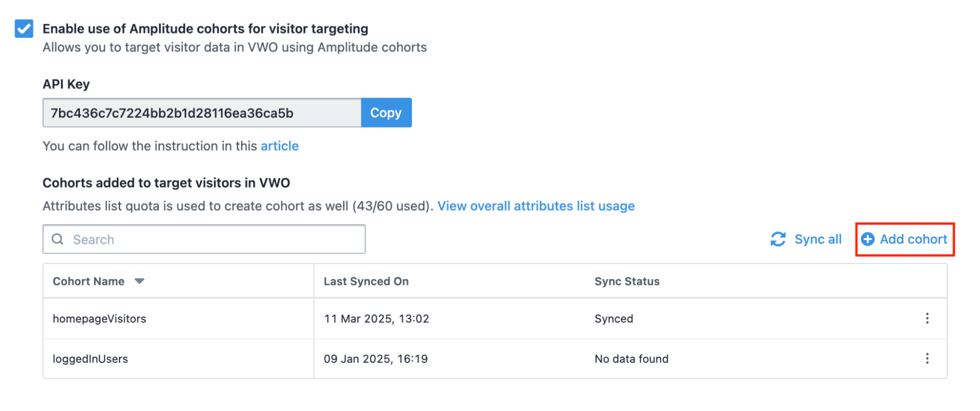
Task: Click the cohort Search input field
Action: [204, 239]
